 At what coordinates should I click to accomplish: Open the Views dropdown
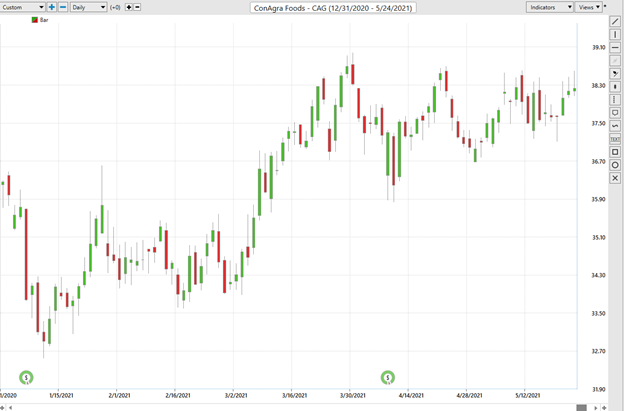588,7
